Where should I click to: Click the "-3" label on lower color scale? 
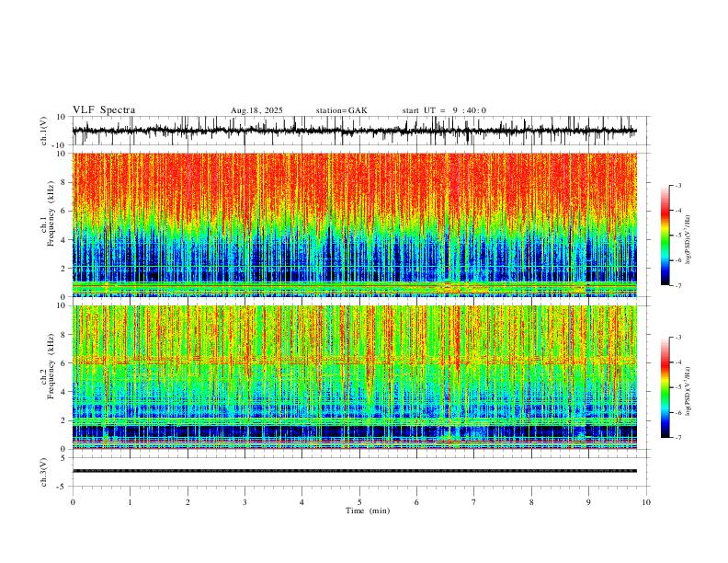(677, 338)
